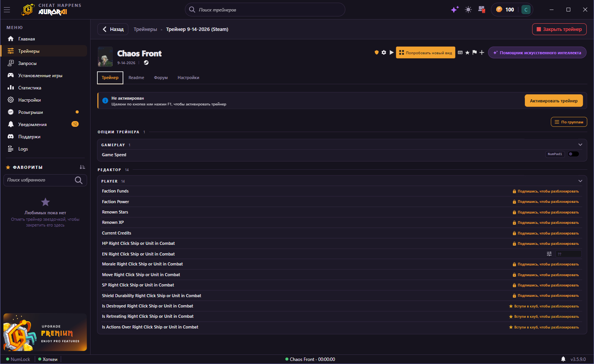
Task: Open hotkey keyboard icon near title
Action: (460, 52)
